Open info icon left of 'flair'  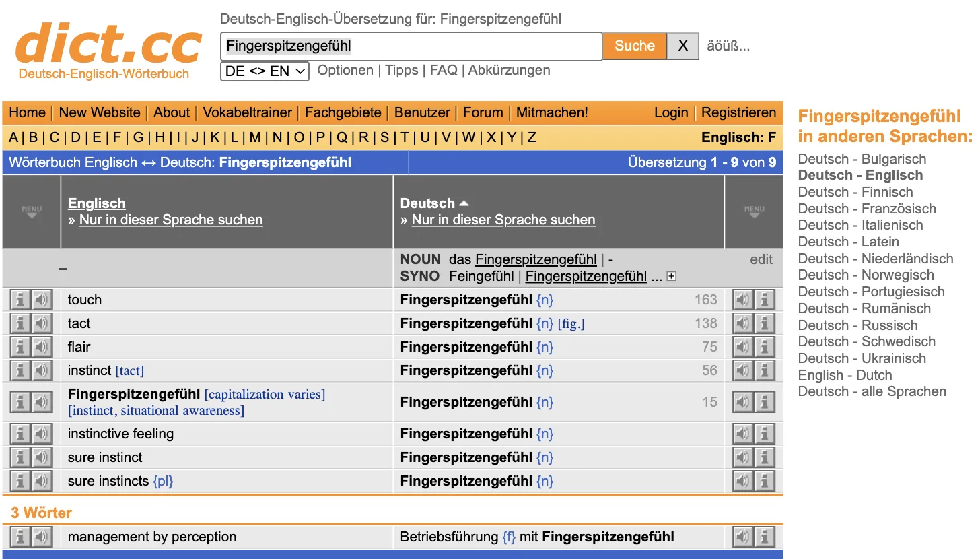[21, 347]
